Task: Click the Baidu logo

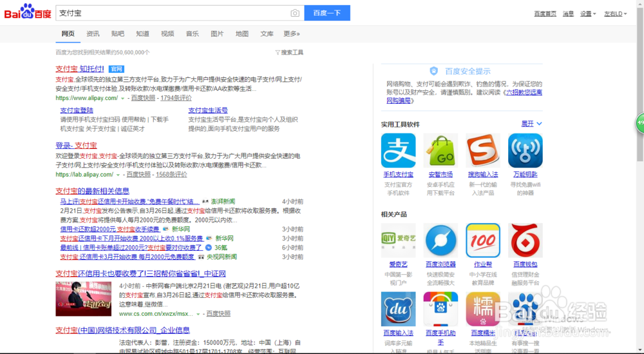Action: click(x=28, y=12)
